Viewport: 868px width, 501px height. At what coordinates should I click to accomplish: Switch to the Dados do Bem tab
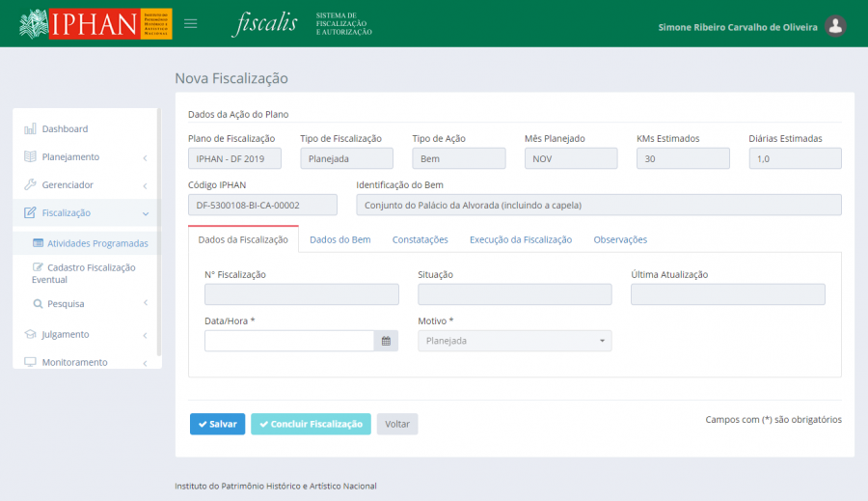(x=339, y=239)
